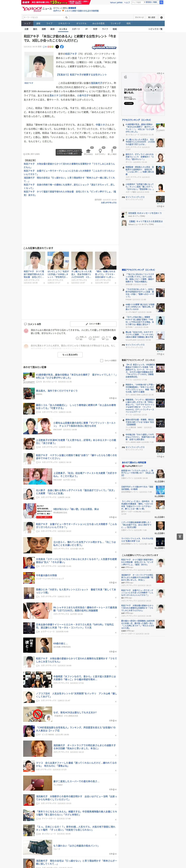This screenshot has width=186, height=868.
Task: Click the スポニチアネックス source link below article
Action: 108,203
